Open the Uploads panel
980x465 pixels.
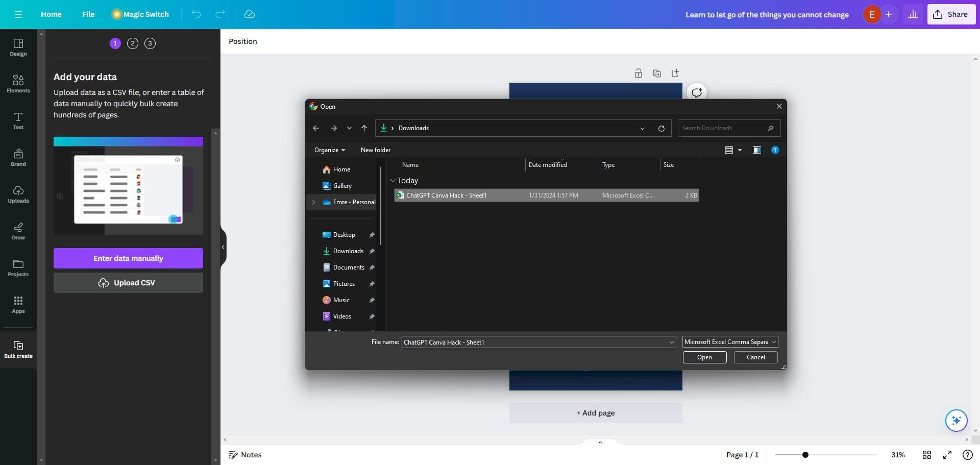[x=18, y=194]
